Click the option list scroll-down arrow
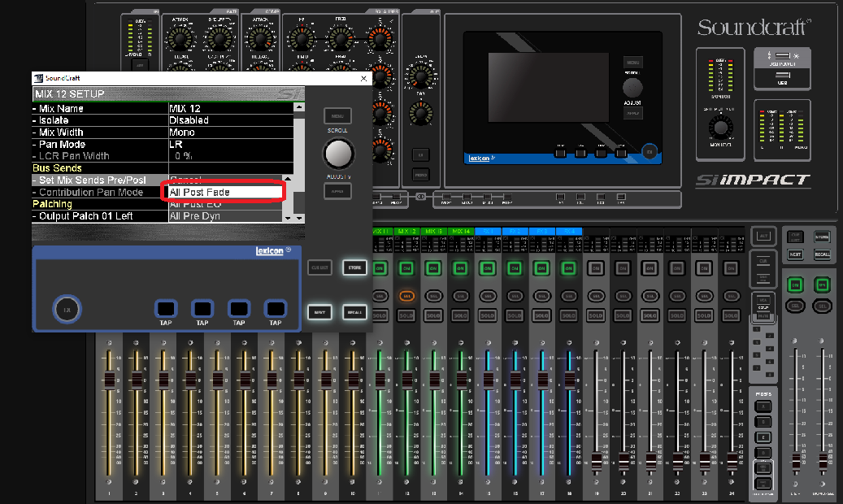The image size is (843, 504). [288, 218]
